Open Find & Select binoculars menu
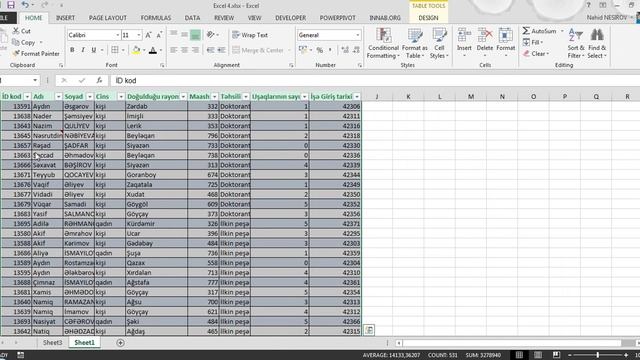Image resolution: width=640 pixels, height=360 pixels. click(x=597, y=43)
